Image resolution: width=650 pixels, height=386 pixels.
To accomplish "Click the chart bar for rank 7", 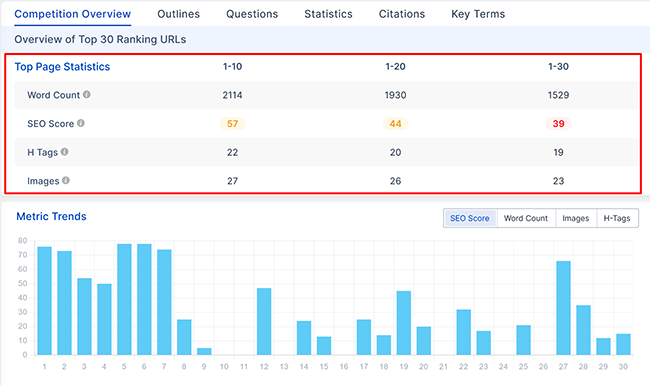I will [164, 302].
